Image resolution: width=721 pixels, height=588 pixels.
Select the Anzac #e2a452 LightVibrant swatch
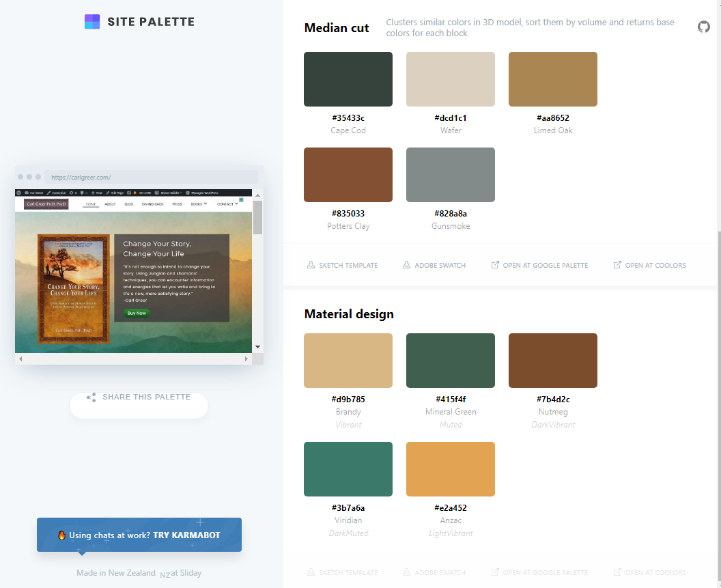pos(451,469)
